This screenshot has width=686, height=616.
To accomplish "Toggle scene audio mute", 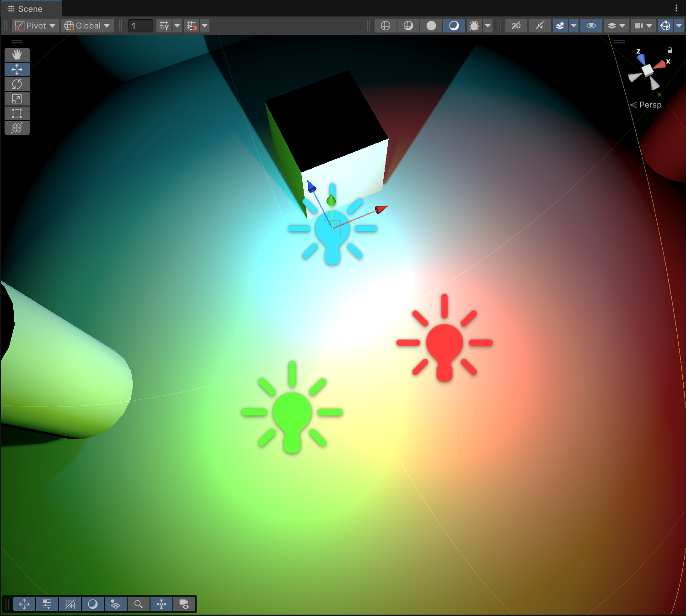I will [540, 26].
